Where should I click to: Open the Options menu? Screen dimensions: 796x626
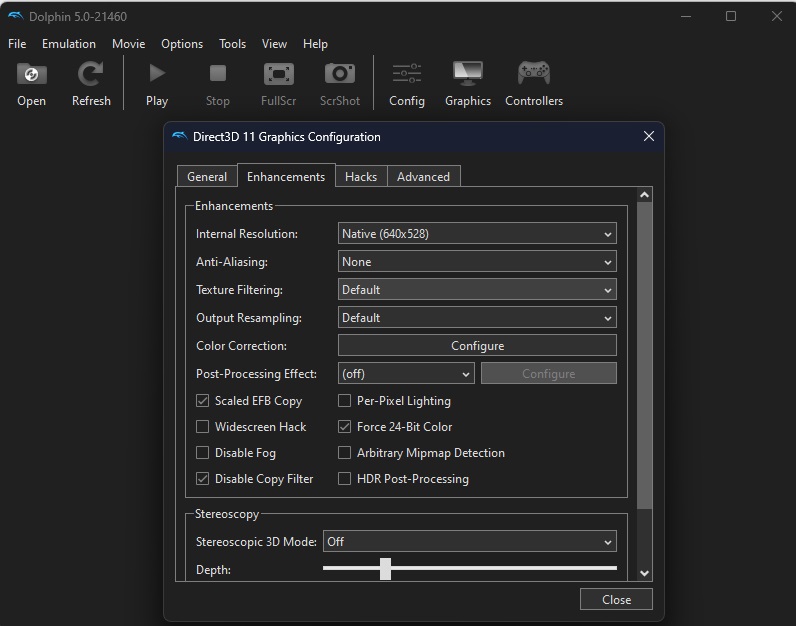pyautogui.click(x=182, y=44)
